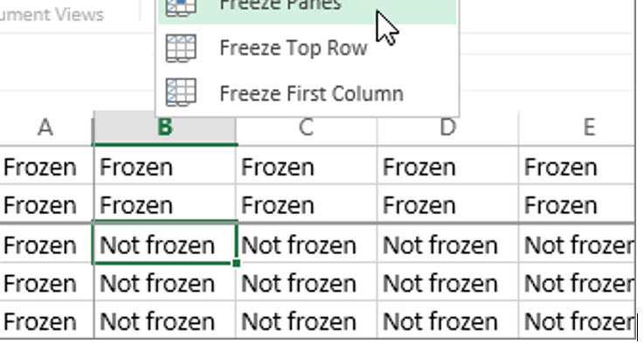
Task: Click the first Not frozen cell in column D
Action: tap(448, 244)
